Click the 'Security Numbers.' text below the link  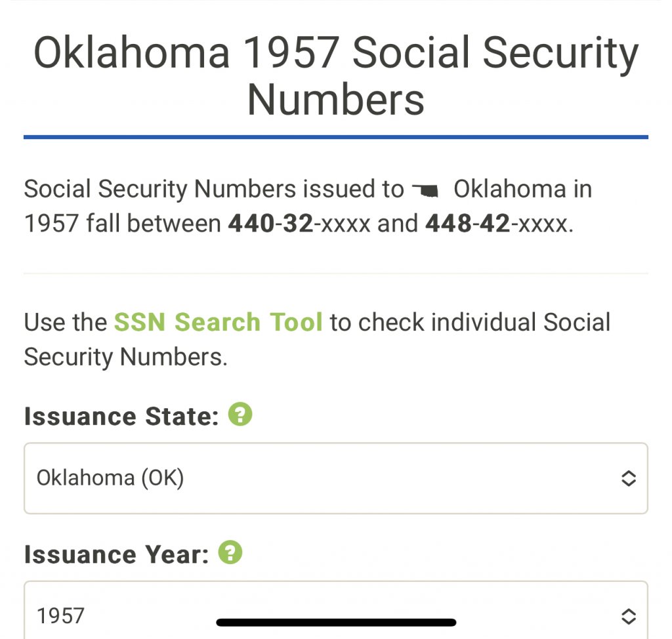[x=125, y=357]
